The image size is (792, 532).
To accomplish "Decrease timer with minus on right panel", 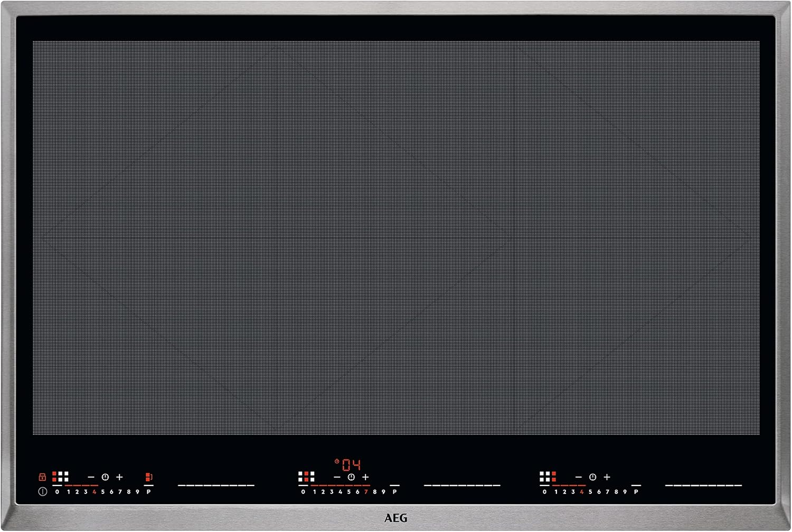I will [578, 477].
